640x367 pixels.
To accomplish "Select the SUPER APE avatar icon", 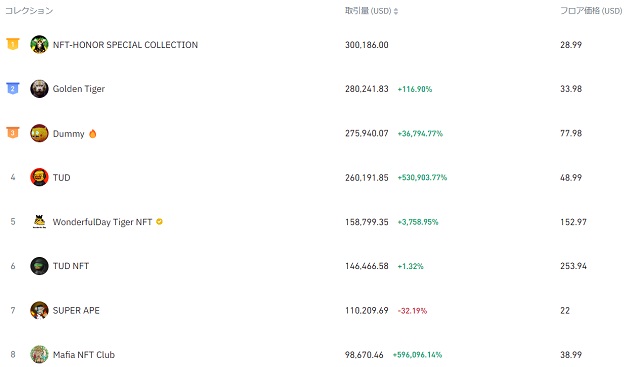I will 39,310.
